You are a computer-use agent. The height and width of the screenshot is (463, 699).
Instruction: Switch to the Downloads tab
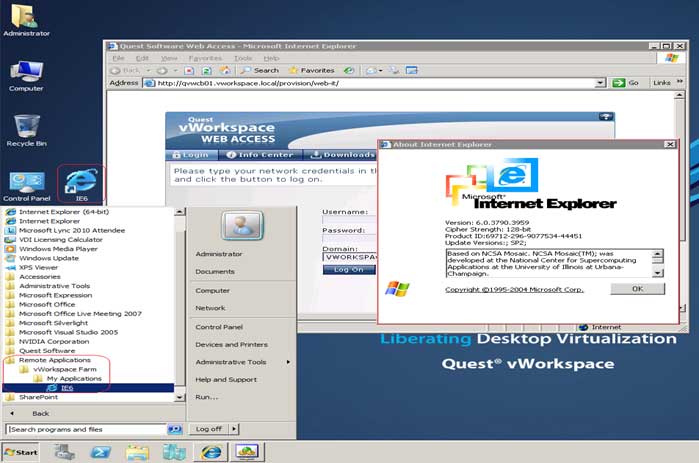[341, 155]
